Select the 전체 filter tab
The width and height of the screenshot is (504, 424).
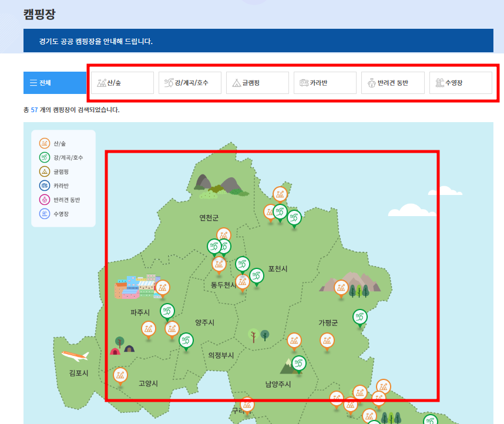click(x=55, y=83)
